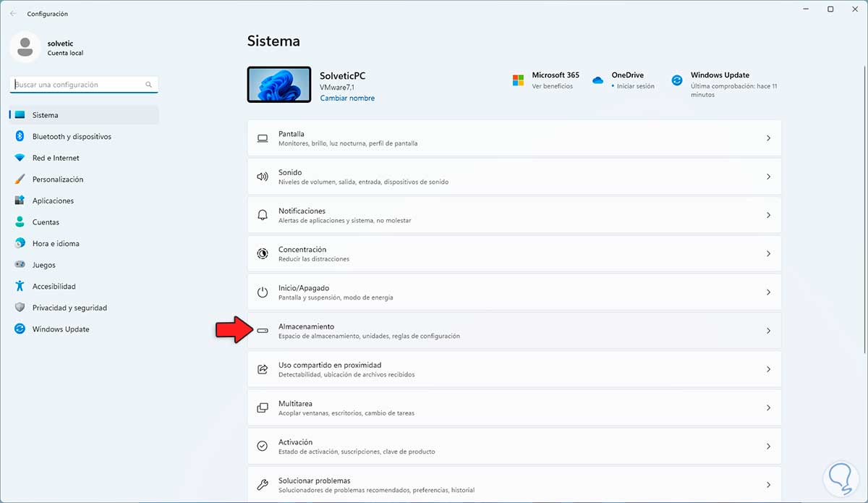Click the Almacenamiento drive icon

(x=263, y=331)
